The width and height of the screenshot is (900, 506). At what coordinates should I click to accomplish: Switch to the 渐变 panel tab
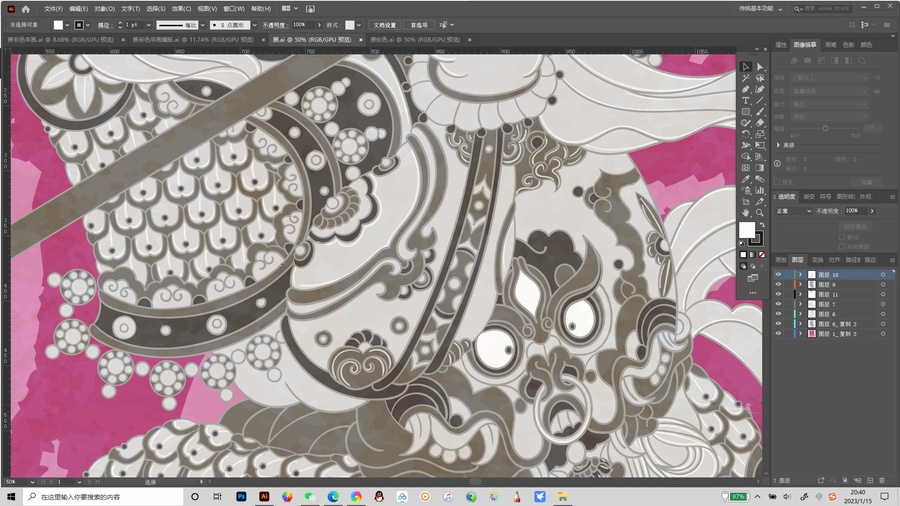(809, 197)
